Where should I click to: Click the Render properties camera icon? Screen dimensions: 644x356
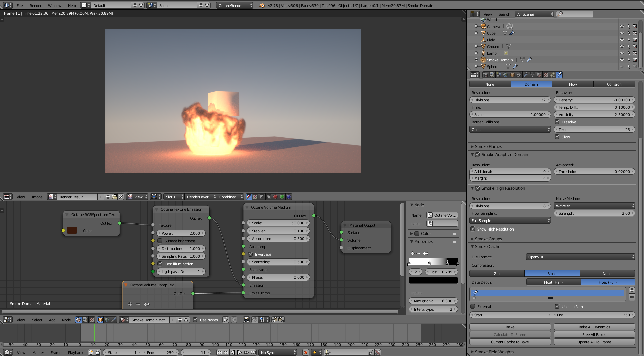(x=485, y=75)
